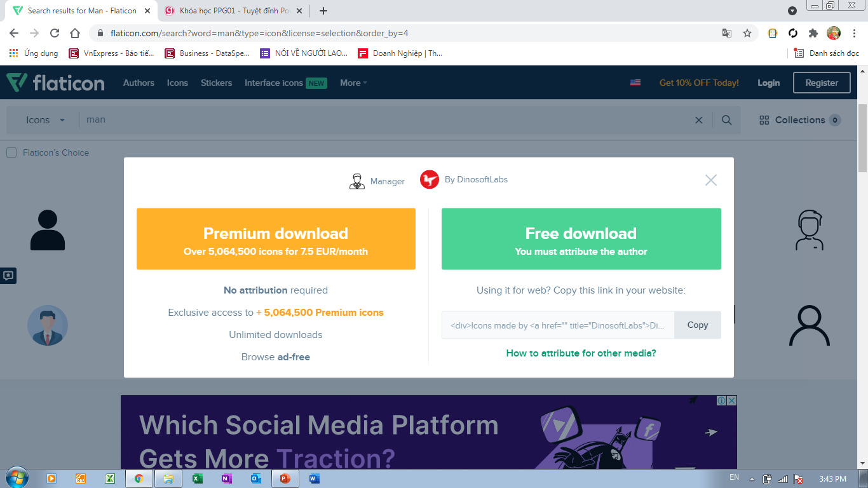Bookmark this page with the star
This screenshot has height=488, width=868.
[747, 33]
